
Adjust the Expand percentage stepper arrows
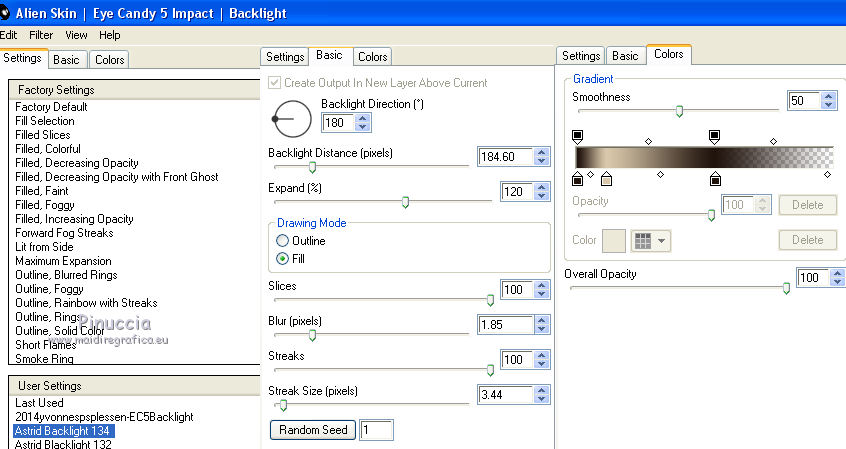[x=542, y=191]
